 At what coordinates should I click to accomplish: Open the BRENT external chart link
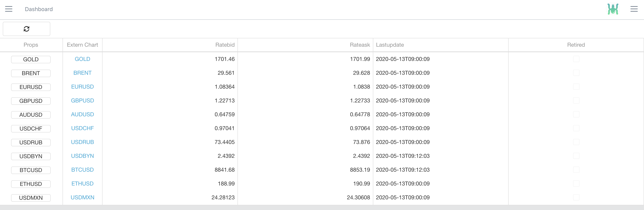[x=82, y=73]
